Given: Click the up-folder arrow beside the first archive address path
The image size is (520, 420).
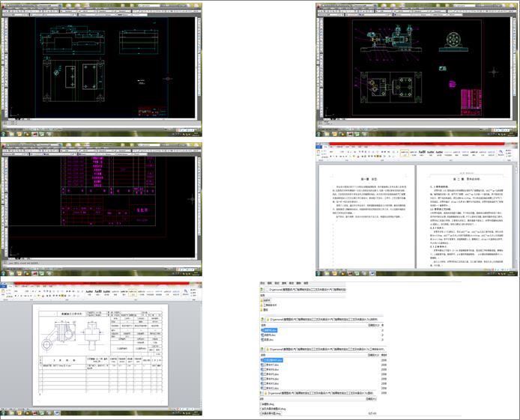Looking at the screenshot, I should coord(262,290).
